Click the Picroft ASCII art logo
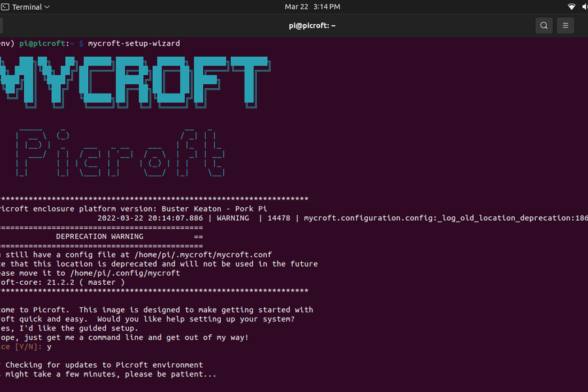This screenshot has width=588, height=392. click(x=120, y=153)
